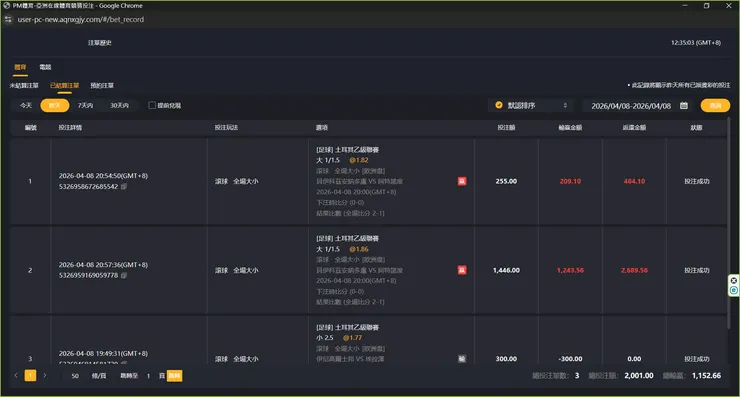
Task: Open the 默認排序 sort dropdown
Action: [x=531, y=105]
